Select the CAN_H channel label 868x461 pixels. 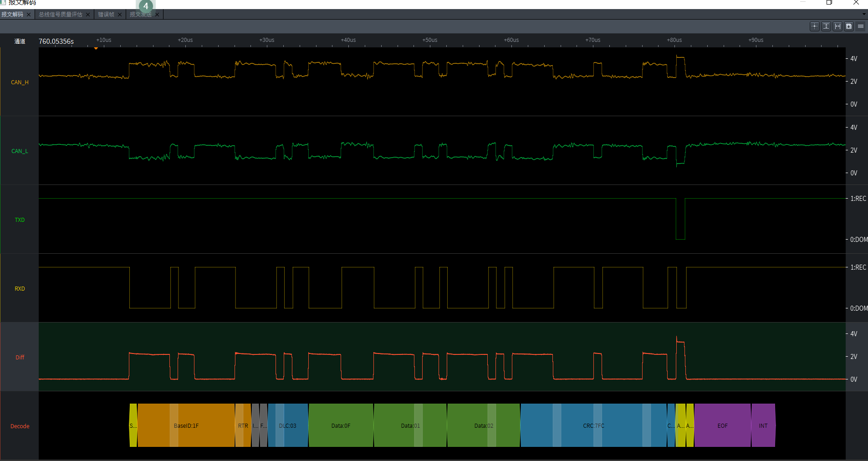20,82
